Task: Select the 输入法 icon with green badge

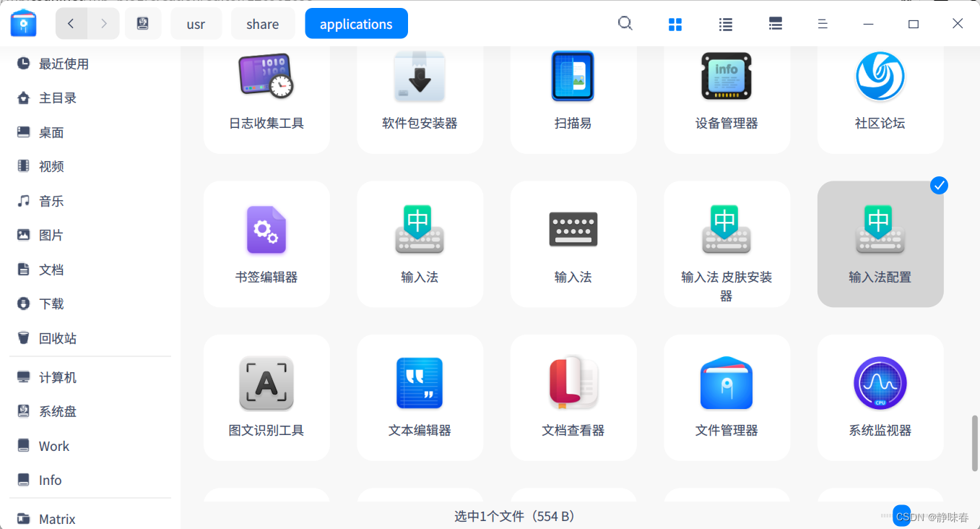Action: (420, 230)
